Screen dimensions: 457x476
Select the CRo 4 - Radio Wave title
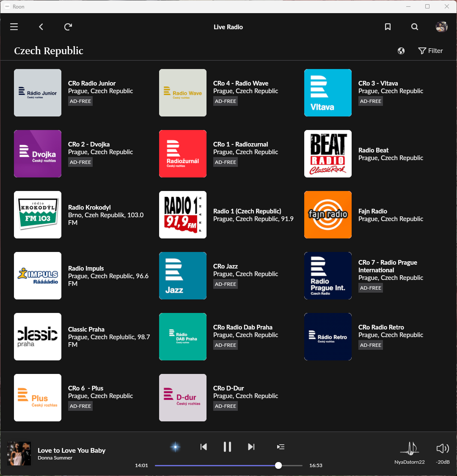coord(241,83)
